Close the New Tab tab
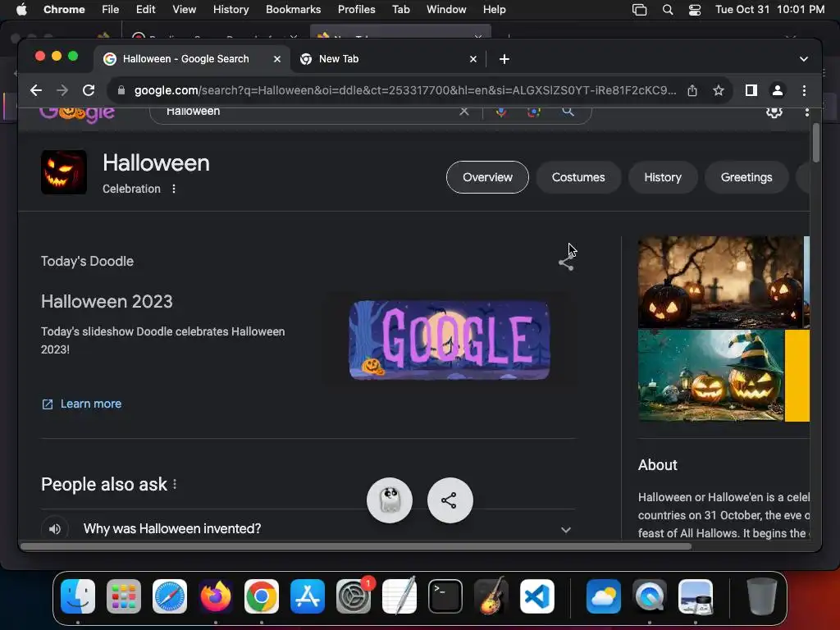Screen dimensions: 840x630 [x=473, y=59]
